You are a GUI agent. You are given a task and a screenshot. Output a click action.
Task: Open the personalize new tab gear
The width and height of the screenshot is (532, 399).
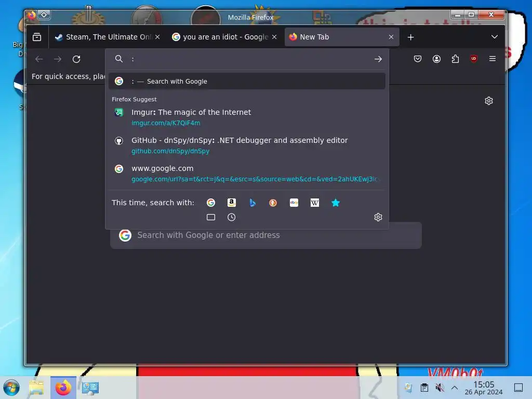tap(488, 101)
